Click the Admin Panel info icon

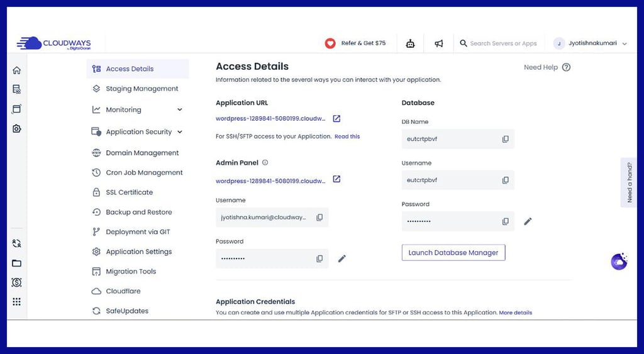[x=265, y=163]
